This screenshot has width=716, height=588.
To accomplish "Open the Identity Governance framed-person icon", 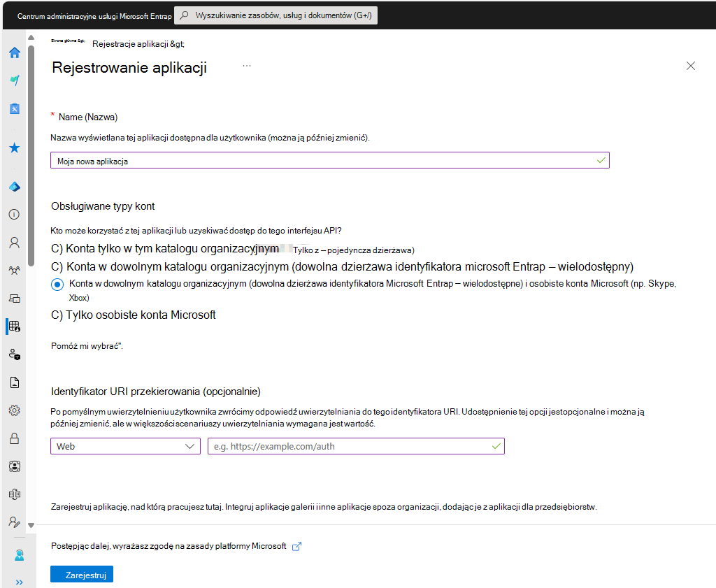I will tap(14, 466).
